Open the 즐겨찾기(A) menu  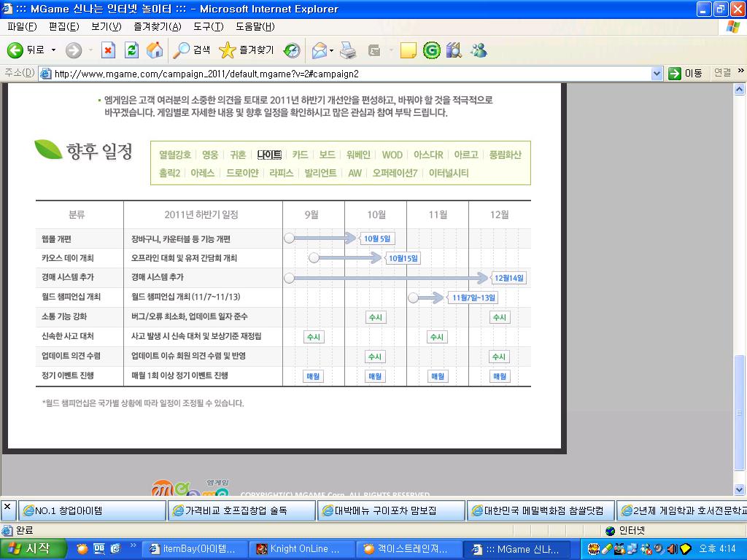click(x=158, y=27)
